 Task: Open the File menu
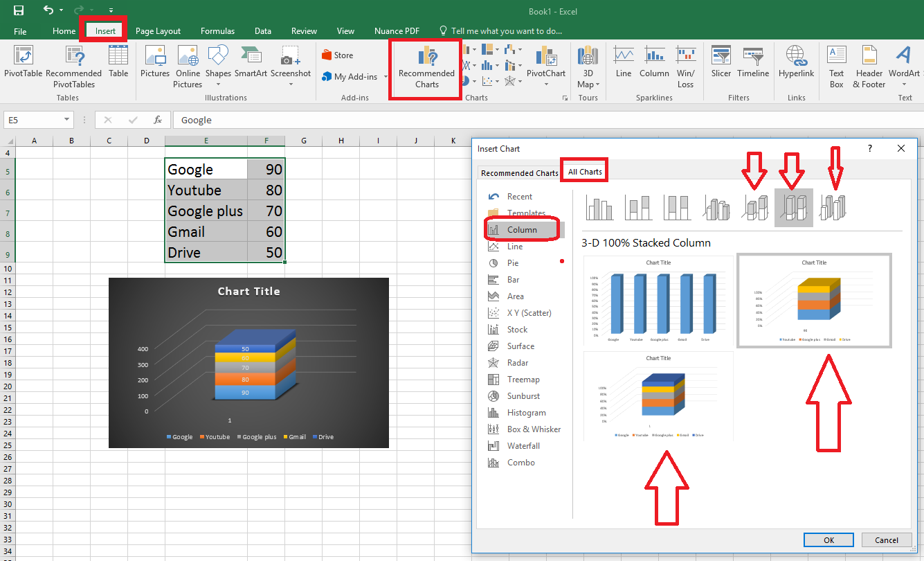(20, 31)
